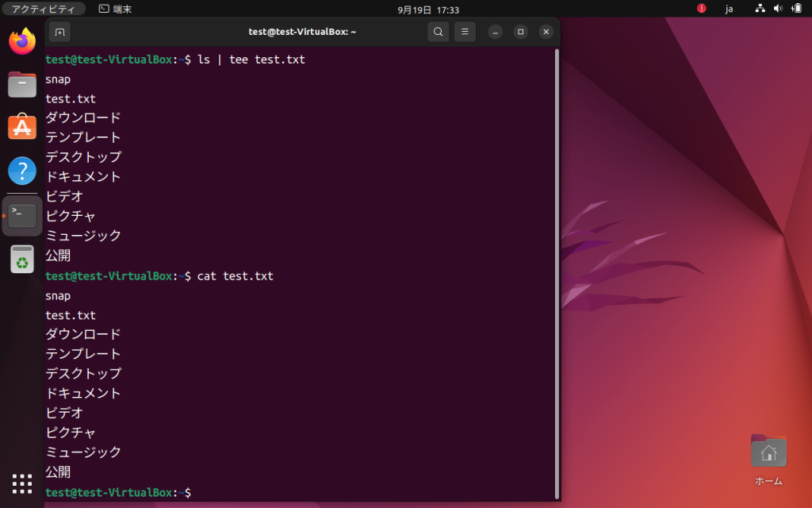Open the Help question mark icon
This screenshot has height=508, width=812.
click(x=22, y=171)
